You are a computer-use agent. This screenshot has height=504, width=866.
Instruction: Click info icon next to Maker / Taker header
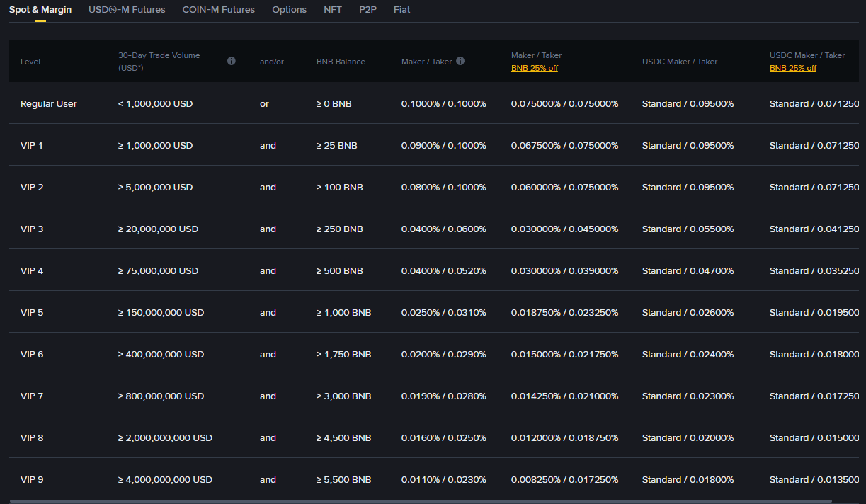point(460,61)
